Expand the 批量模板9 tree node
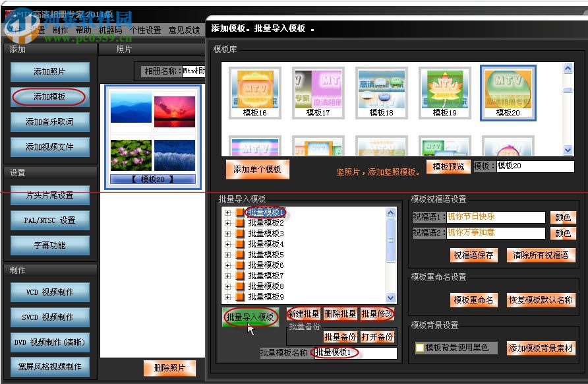The image size is (588, 384). 227,297
